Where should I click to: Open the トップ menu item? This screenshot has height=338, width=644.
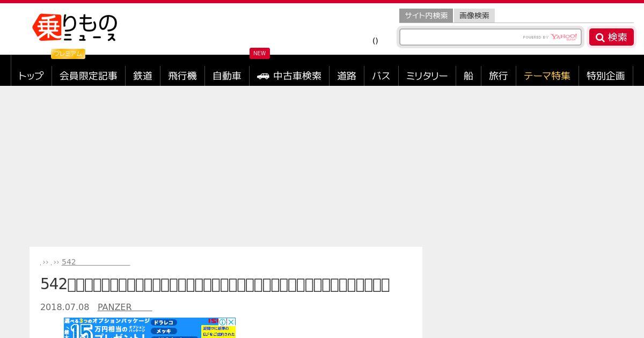tap(31, 76)
